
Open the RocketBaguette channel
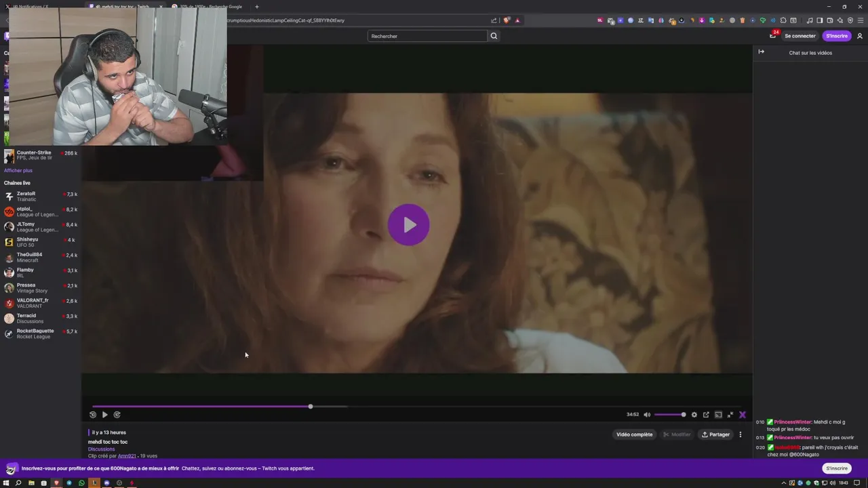coord(41,333)
